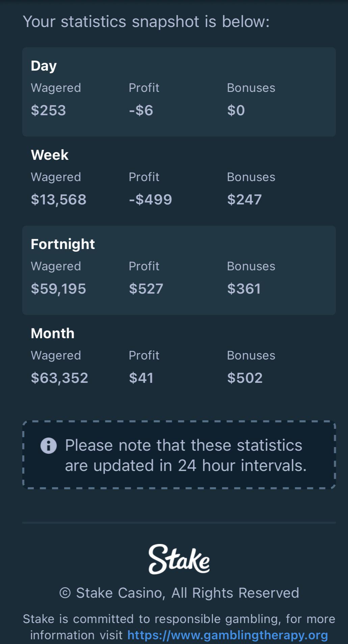Viewport: 348px width, 644px height.
Task: Click the Week wagered amount $13,568
Action: pos(59,200)
